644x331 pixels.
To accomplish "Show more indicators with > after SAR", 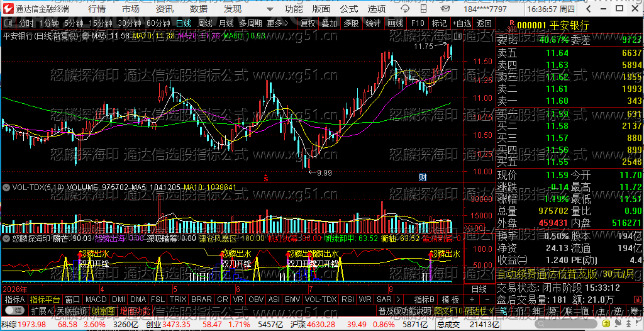I will [397, 299].
